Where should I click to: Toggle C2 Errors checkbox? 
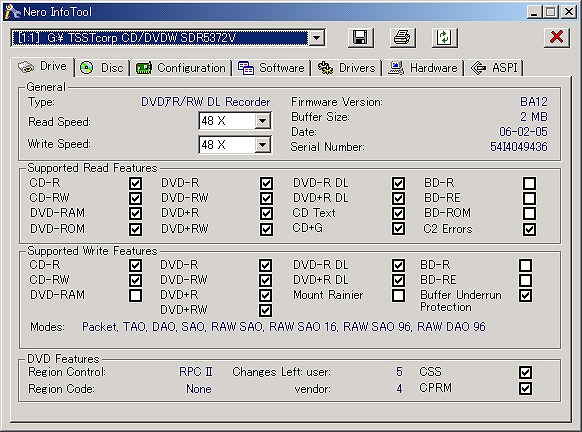click(x=529, y=229)
